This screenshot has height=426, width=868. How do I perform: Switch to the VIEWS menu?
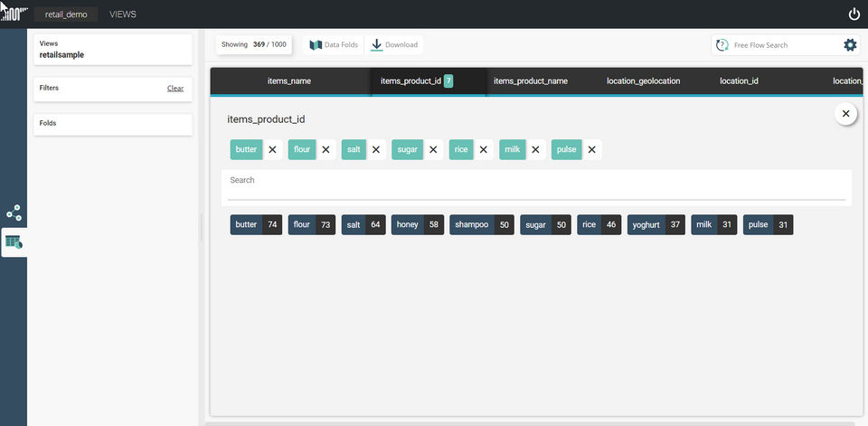pyautogui.click(x=122, y=14)
